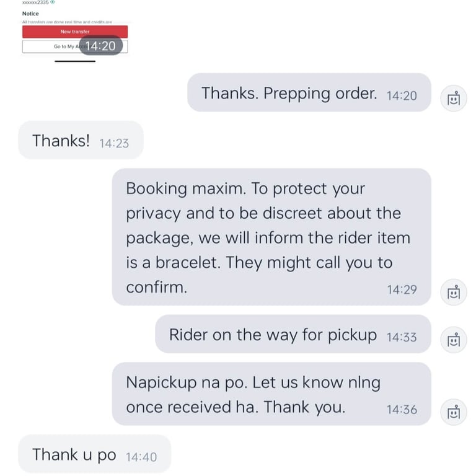Screen dimensions: 476x476
Task: Click the 'Notice' heading in the receipt
Action: [x=30, y=14]
